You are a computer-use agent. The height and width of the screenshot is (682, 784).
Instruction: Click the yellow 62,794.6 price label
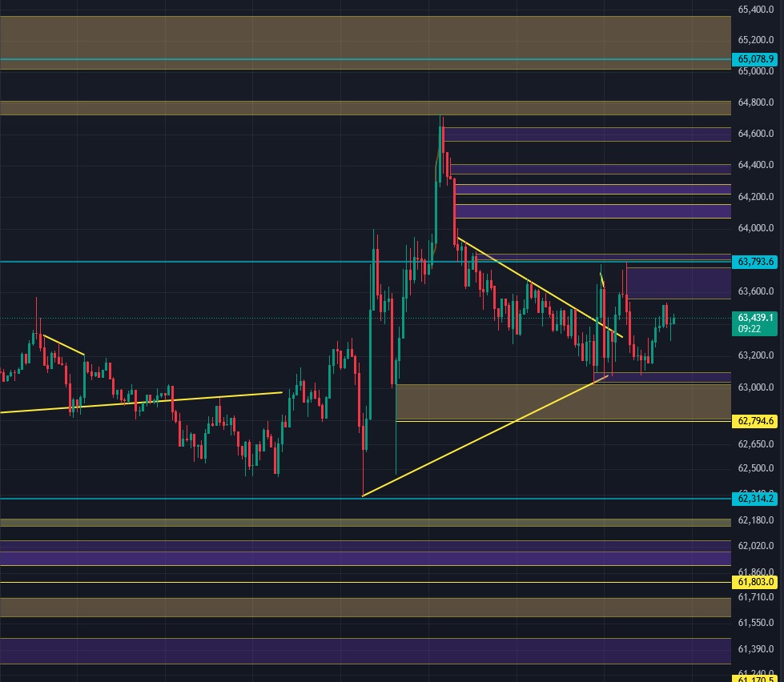[x=754, y=421]
